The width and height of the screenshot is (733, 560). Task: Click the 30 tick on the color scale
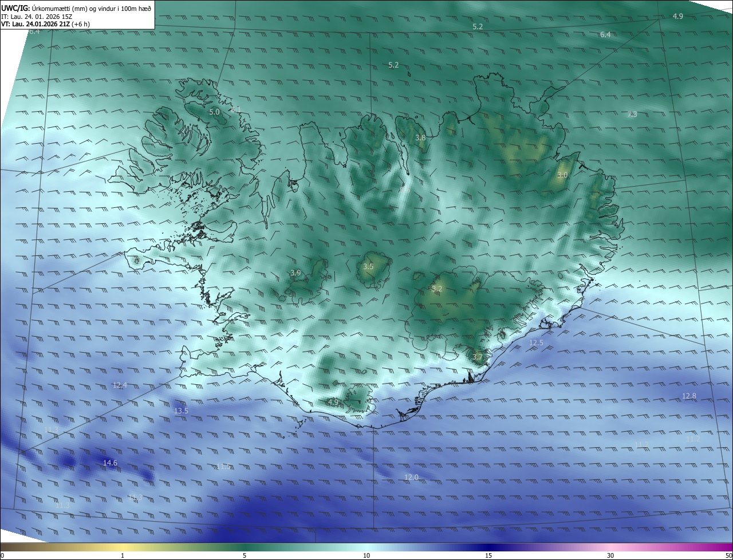click(610, 555)
